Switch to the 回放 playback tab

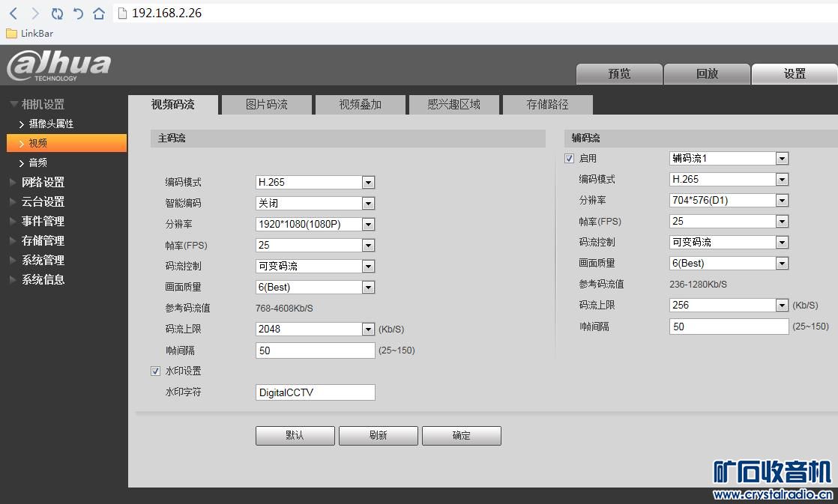pos(707,73)
